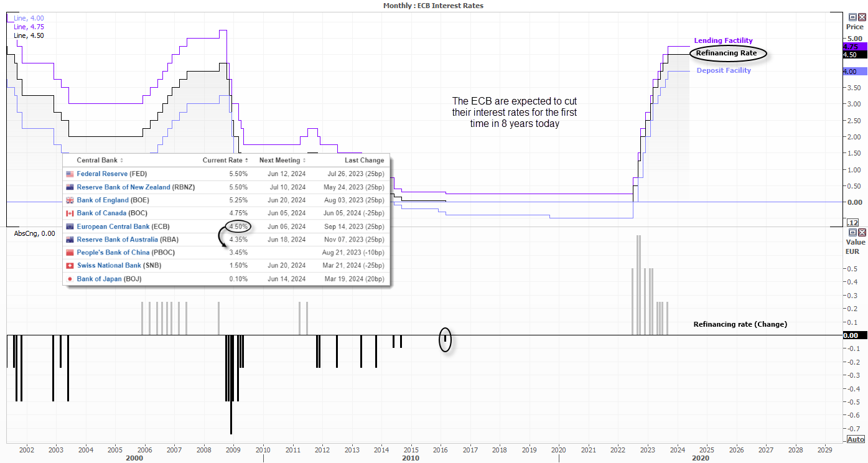The width and height of the screenshot is (868, 463).
Task: Click the Last Change column header
Action: coord(364,161)
